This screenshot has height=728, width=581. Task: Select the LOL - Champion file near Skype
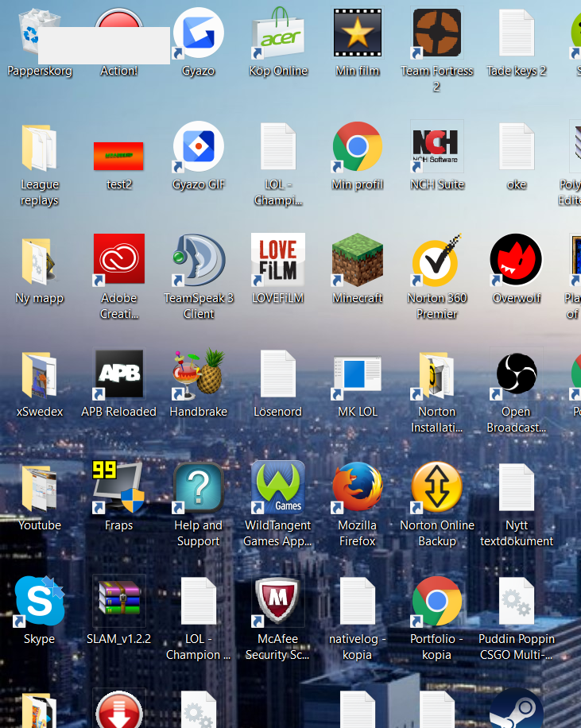[199, 602]
